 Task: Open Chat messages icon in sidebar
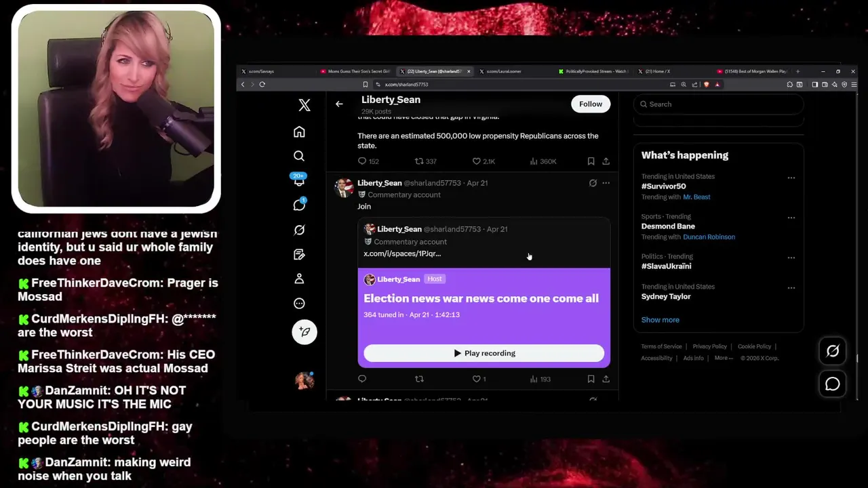point(299,205)
